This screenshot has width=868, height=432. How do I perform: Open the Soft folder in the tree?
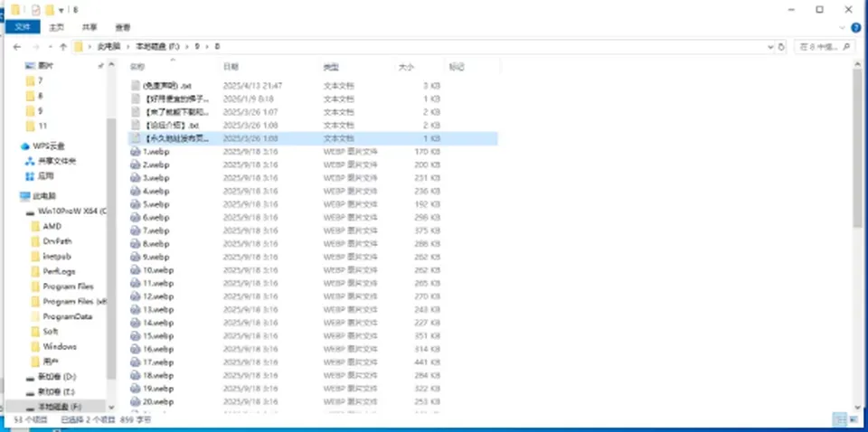coord(51,332)
